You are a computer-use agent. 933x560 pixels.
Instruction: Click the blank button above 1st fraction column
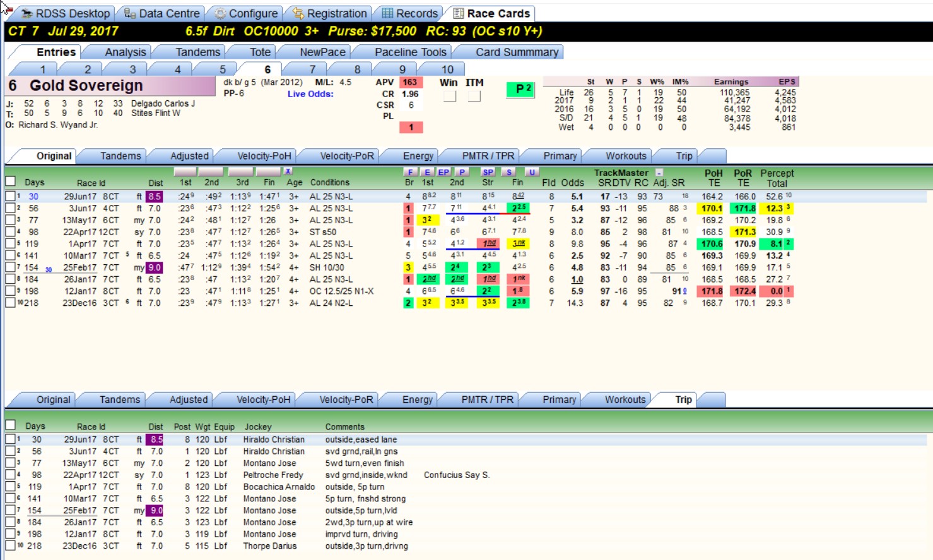(x=185, y=172)
